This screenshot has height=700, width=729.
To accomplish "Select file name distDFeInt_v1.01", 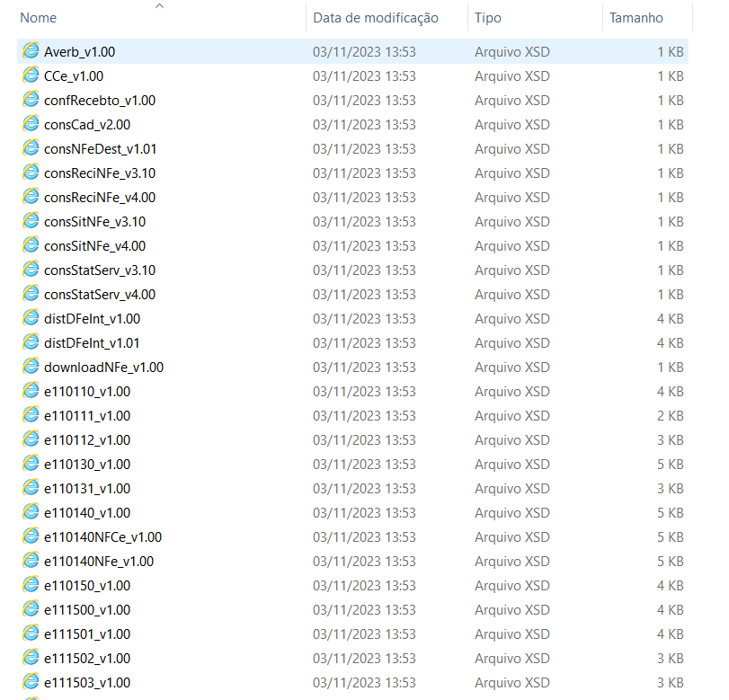I will [92, 343].
